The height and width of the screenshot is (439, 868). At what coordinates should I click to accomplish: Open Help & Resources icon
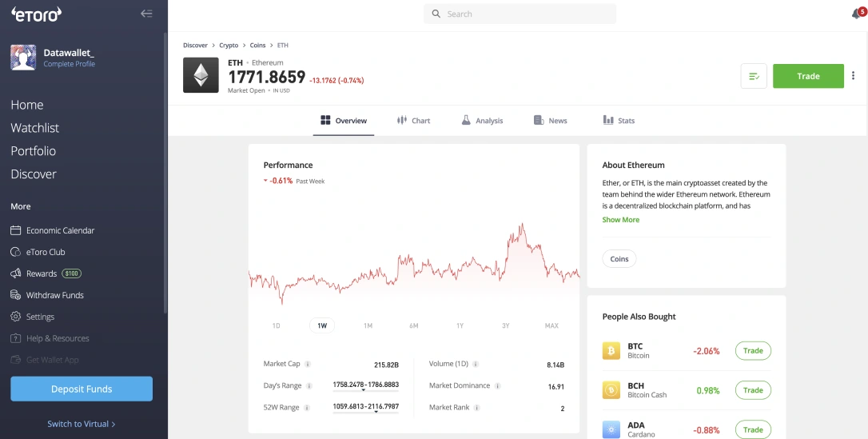pyautogui.click(x=15, y=338)
